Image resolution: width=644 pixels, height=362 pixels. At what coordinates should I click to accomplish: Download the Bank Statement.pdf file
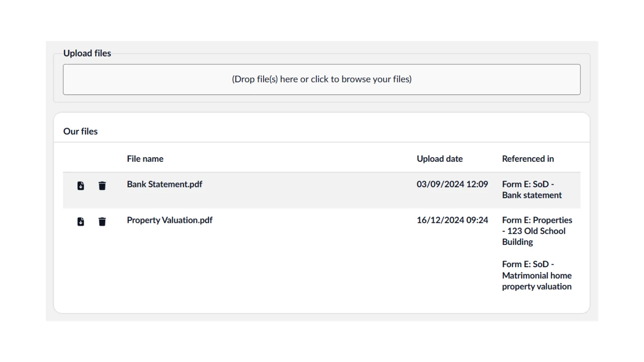(x=81, y=185)
